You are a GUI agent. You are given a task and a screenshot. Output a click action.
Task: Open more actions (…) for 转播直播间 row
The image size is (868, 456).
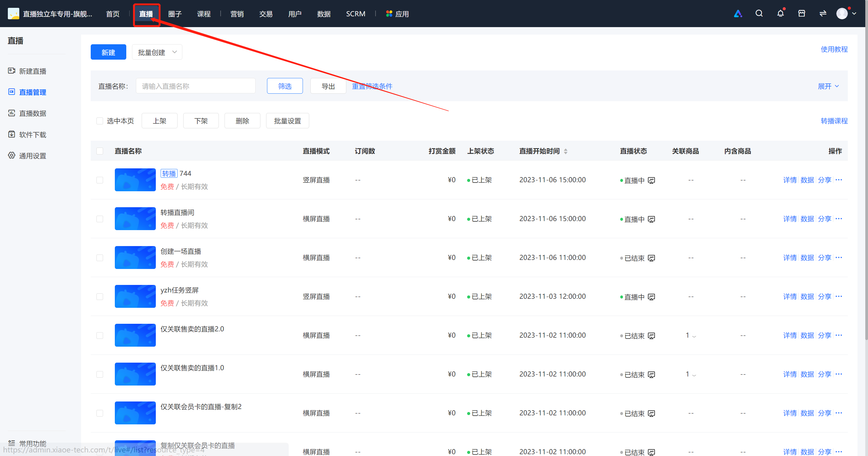[839, 219]
